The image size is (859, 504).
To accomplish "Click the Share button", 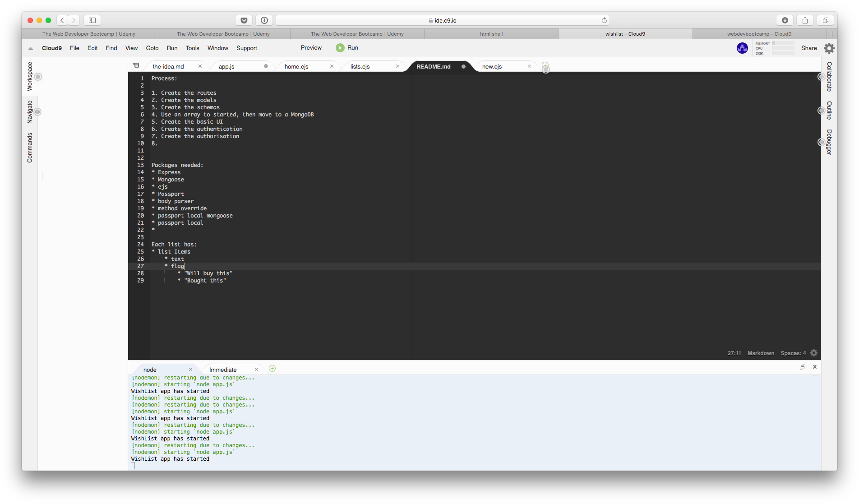I will click(809, 48).
